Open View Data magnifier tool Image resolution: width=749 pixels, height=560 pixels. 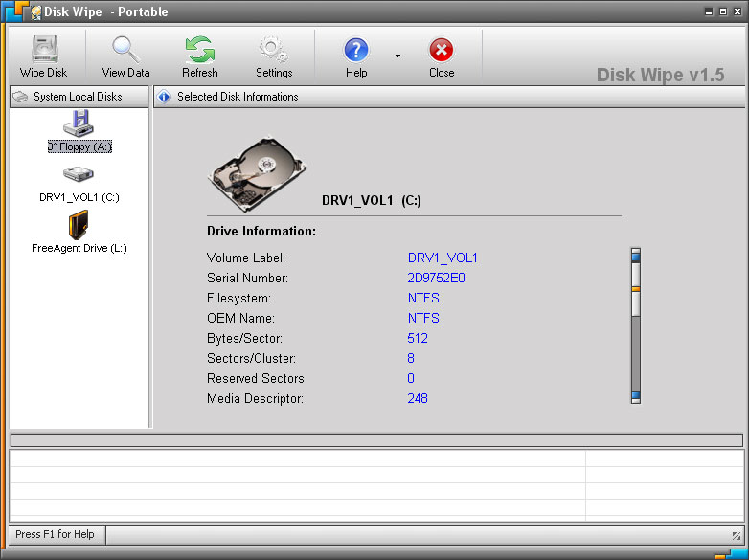(125, 50)
